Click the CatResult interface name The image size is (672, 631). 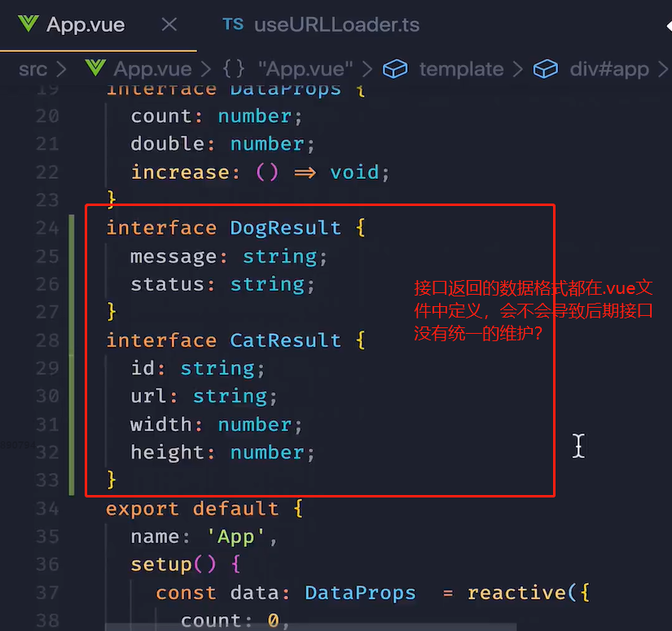point(285,340)
